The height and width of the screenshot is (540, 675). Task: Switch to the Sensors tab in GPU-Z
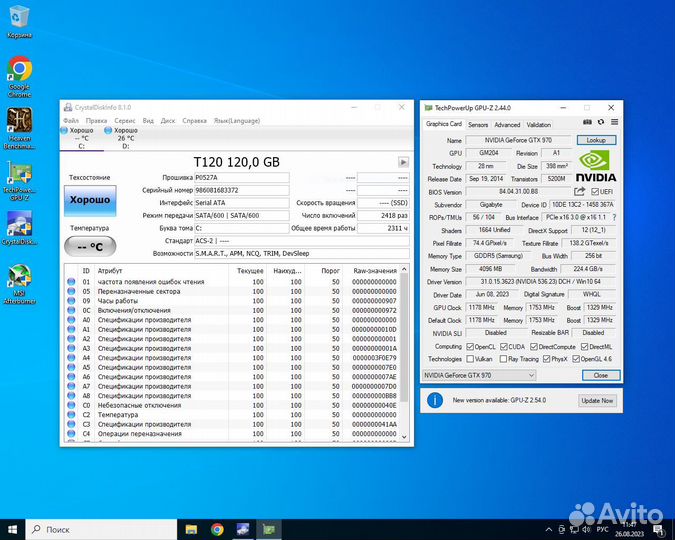[478, 124]
